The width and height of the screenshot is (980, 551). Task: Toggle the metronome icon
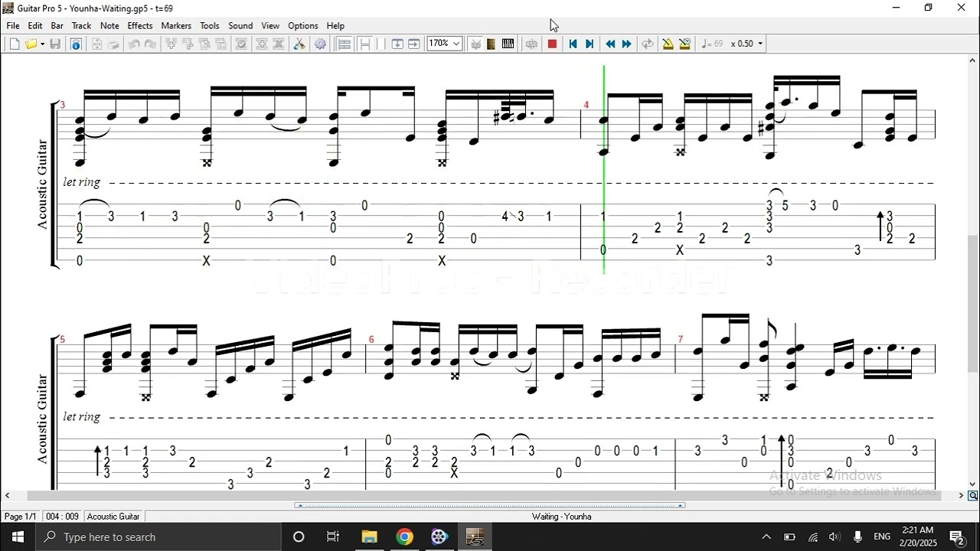click(668, 44)
